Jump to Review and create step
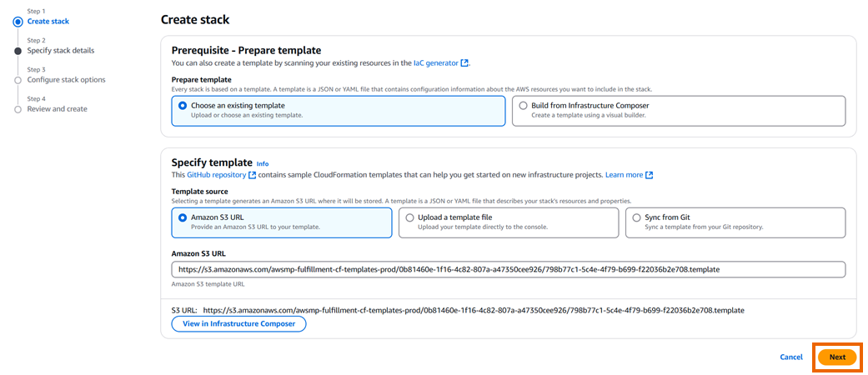868x375 pixels. (57, 109)
